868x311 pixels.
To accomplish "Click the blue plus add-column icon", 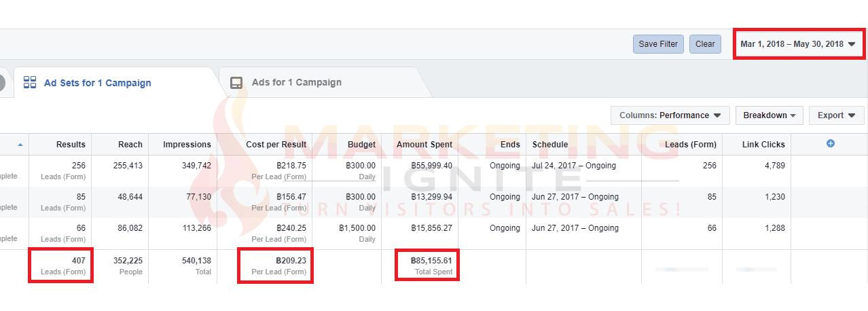I will [830, 143].
